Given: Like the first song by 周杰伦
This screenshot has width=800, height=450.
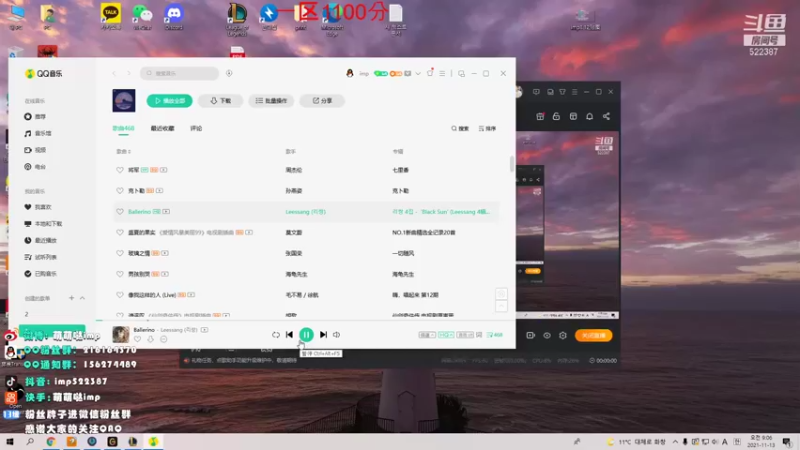Looking at the screenshot, I should [120, 170].
